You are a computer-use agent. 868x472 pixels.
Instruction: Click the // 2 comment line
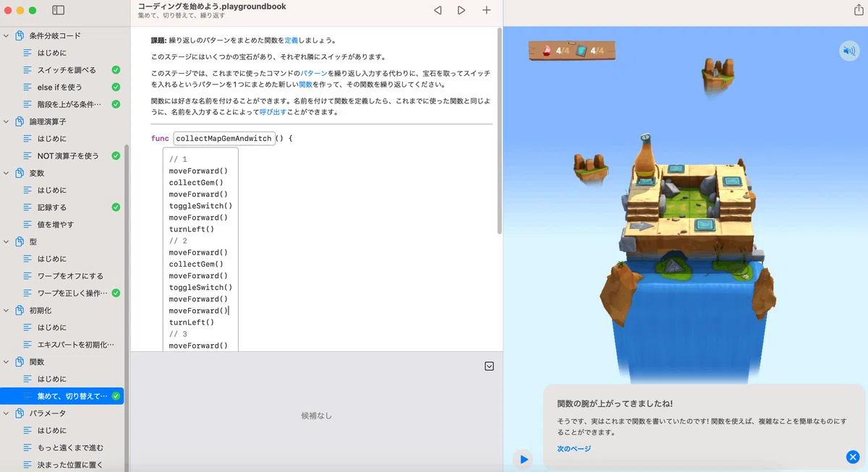tap(178, 241)
